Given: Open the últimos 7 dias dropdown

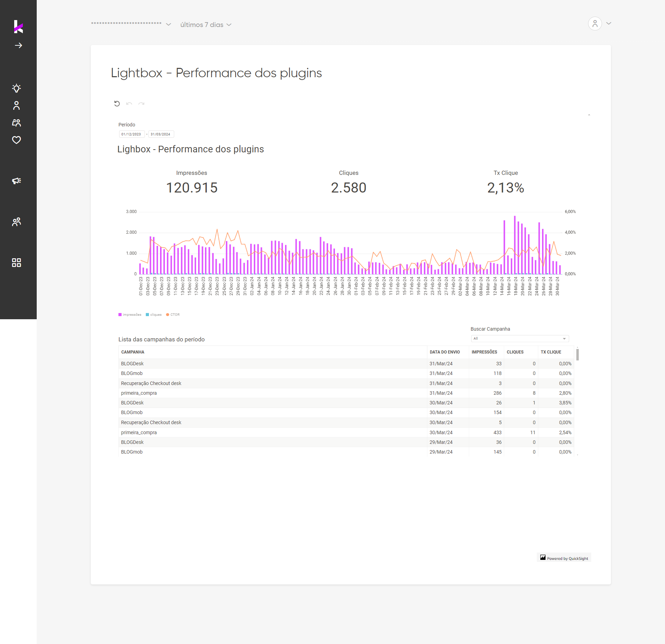Looking at the screenshot, I should point(206,25).
